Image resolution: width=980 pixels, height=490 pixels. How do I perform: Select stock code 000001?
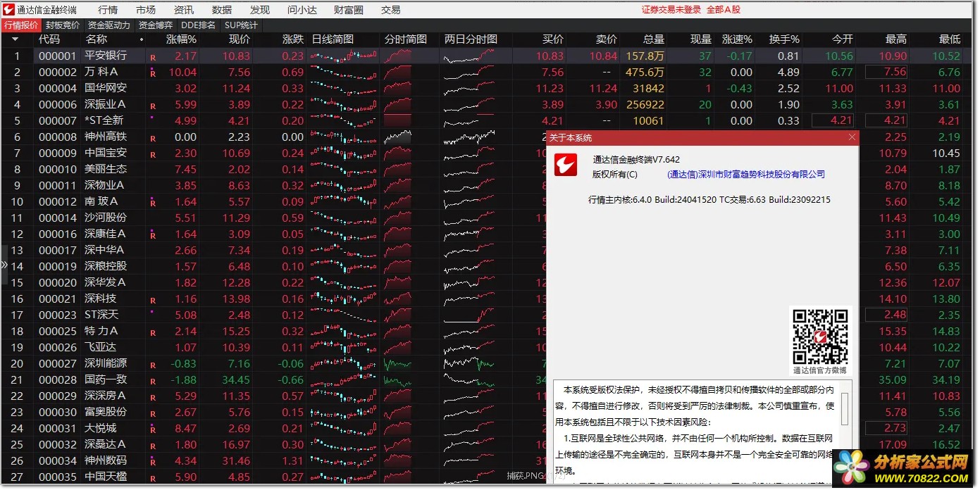(x=57, y=56)
